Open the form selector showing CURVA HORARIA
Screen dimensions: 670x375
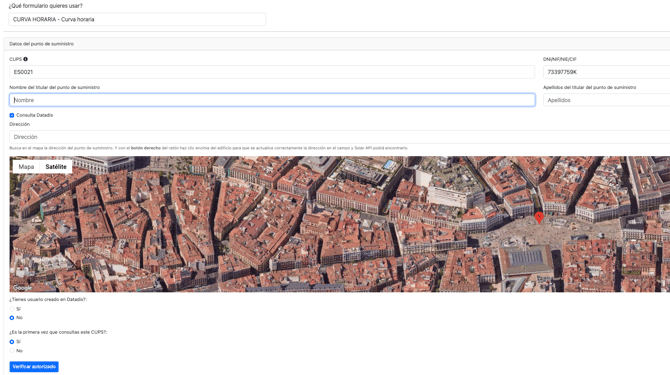click(137, 19)
